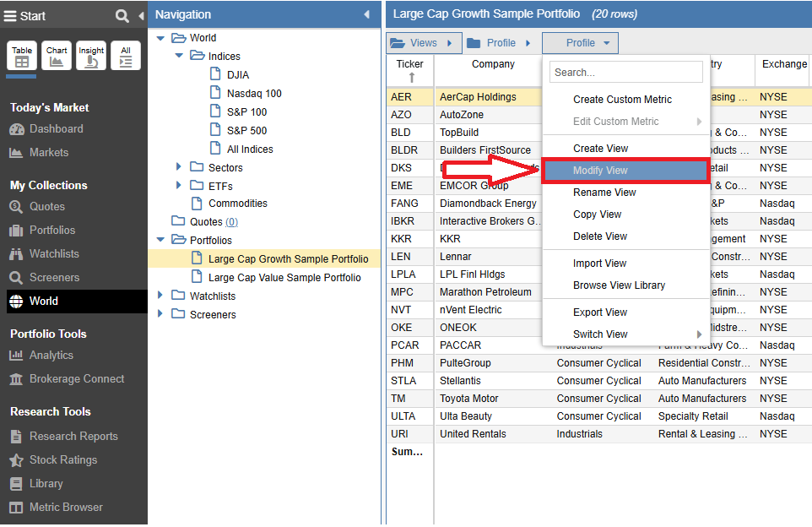Click the Quotes (0) count link
Viewport: 812px width, 527px height.
pyautogui.click(x=231, y=222)
